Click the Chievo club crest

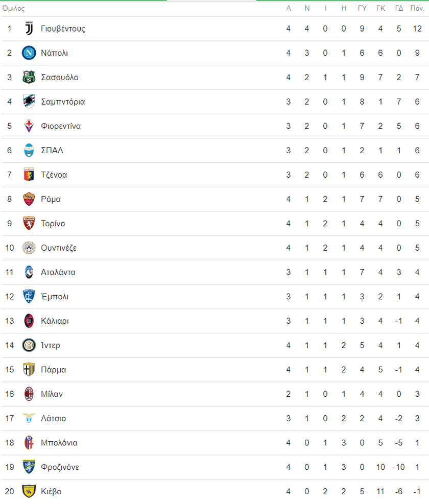29,491
